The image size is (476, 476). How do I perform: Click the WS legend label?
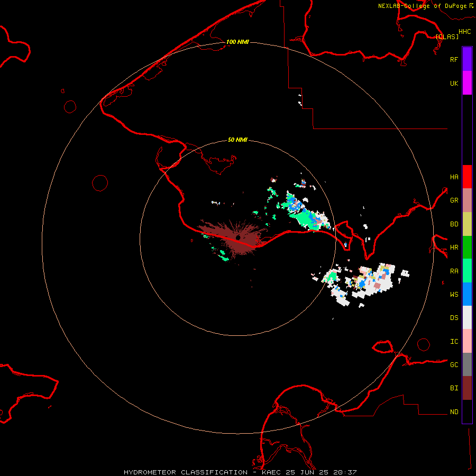pos(454,295)
